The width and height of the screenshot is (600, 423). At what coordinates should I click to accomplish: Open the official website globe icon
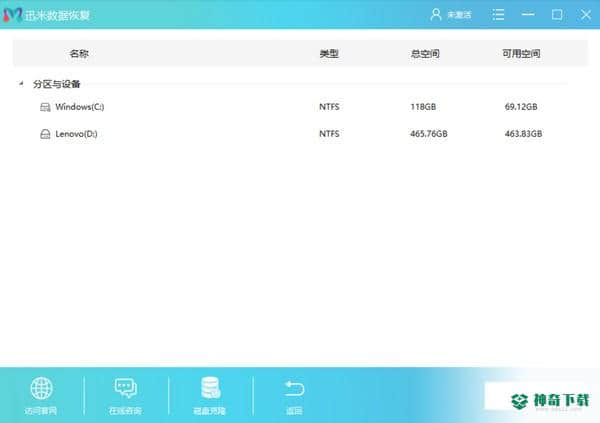[x=41, y=388]
